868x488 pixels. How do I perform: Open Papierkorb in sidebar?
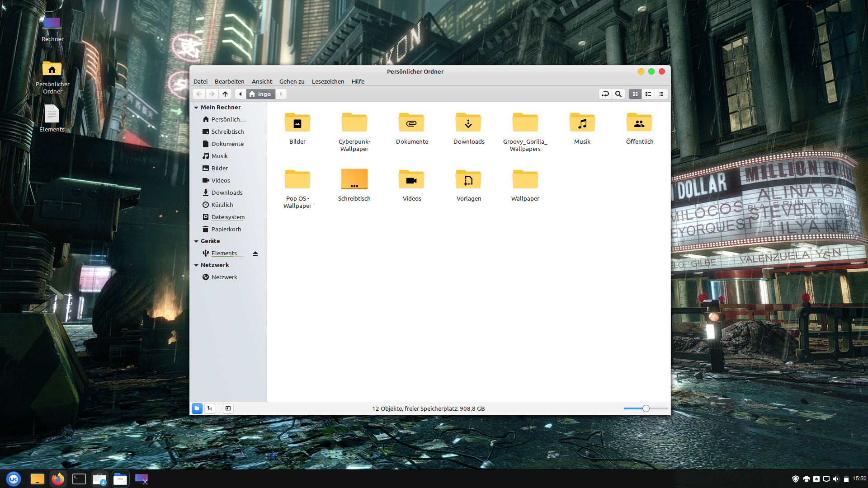click(226, 229)
